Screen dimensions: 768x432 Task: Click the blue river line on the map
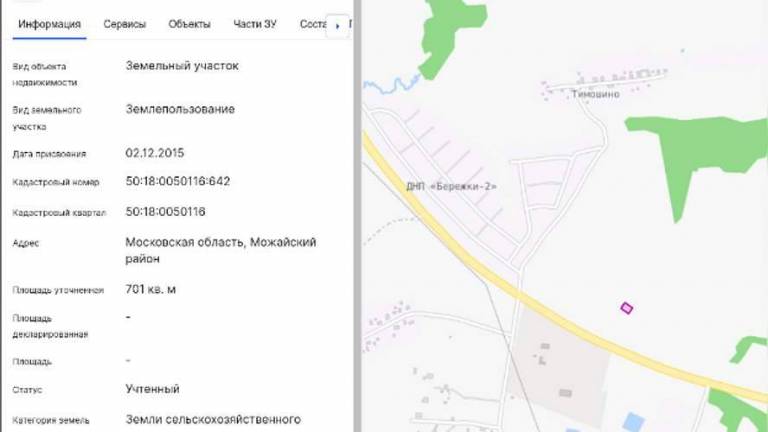(x=392, y=86)
